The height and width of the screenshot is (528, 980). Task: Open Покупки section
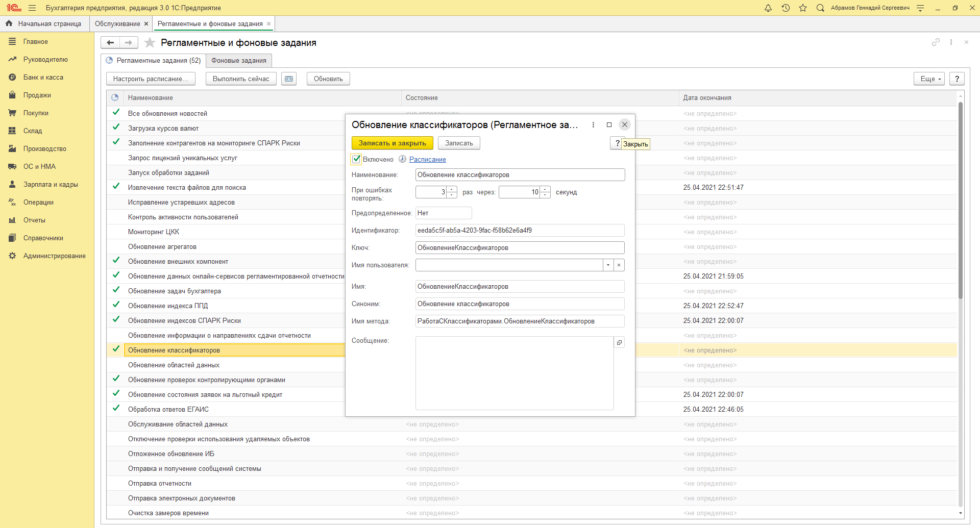[36, 113]
